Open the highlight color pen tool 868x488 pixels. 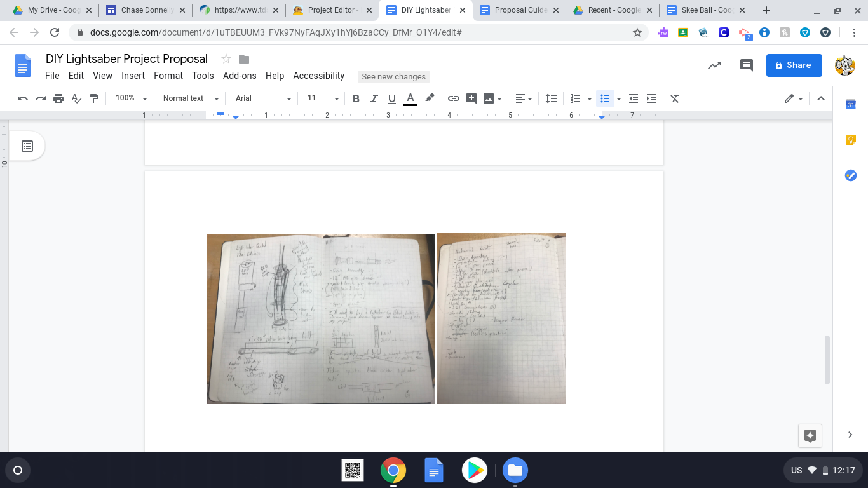pos(430,98)
